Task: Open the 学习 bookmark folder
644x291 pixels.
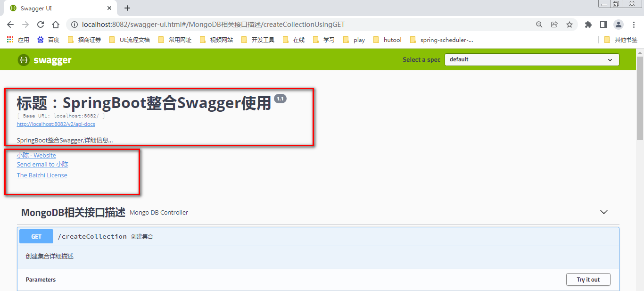Action: 323,40
